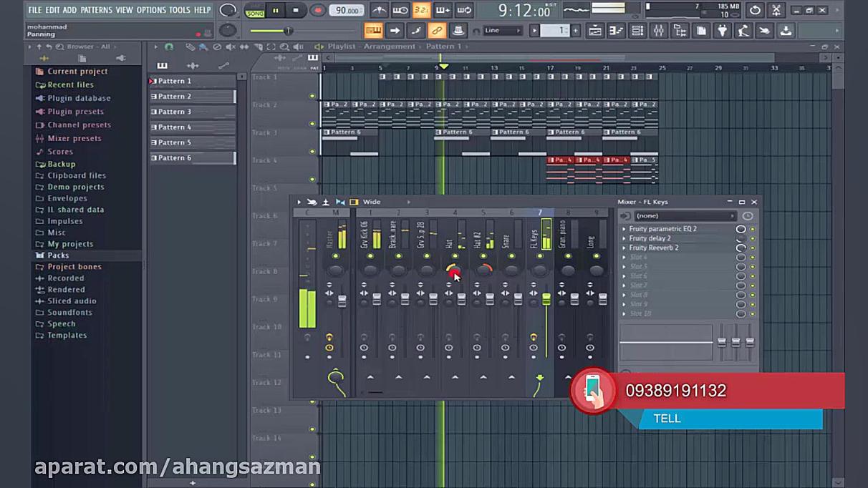Mute the FL Keys mixer track LED
Image resolution: width=868 pixels, height=488 pixels.
540,256
